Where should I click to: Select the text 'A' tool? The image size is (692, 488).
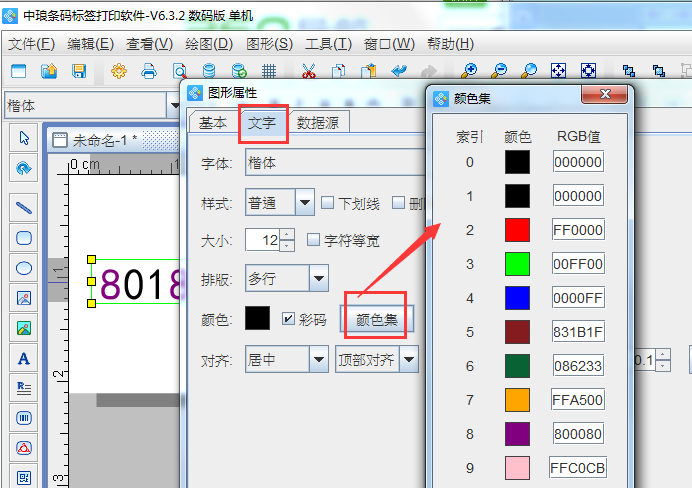(x=24, y=358)
